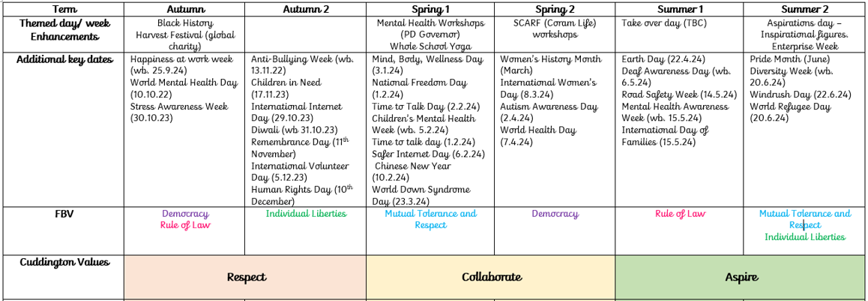Click the Take over day (TBC) entry
The width and height of the screenshot is (868, 301).
[664, 23]
